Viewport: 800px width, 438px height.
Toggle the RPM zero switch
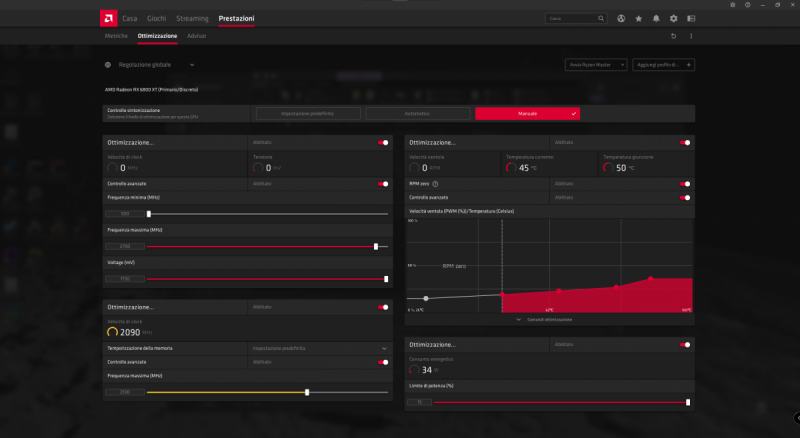[x=685, y=184]
